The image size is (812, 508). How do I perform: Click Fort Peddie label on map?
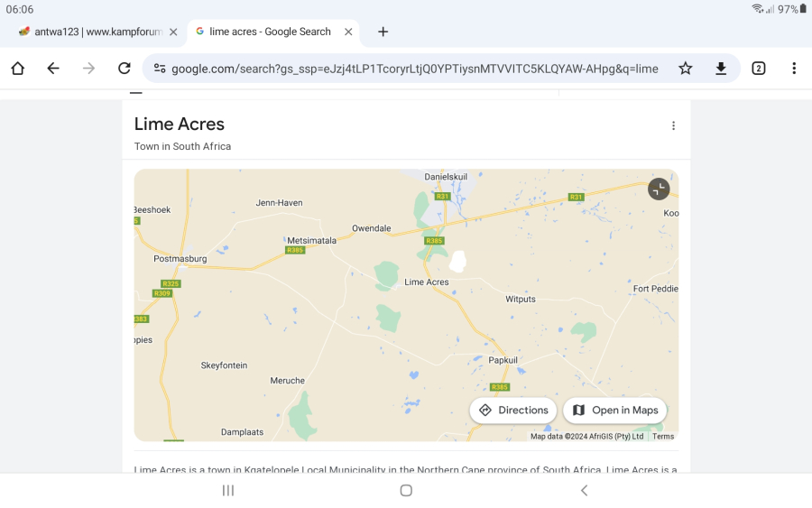click(656, 289)
